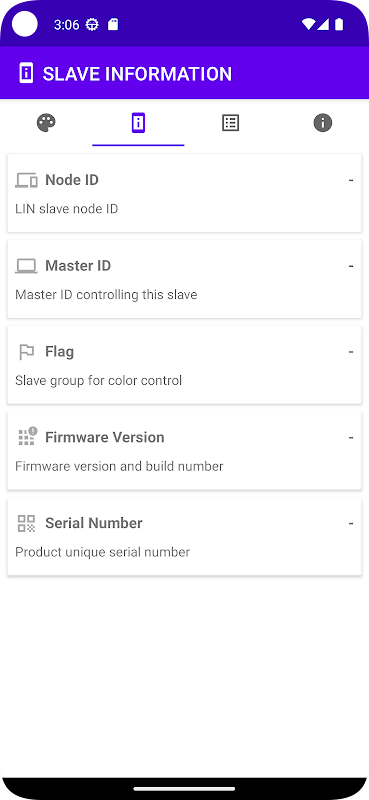Select the Serial Number title
The height and width of the screenshot is (800, 369).
(93, 523)
